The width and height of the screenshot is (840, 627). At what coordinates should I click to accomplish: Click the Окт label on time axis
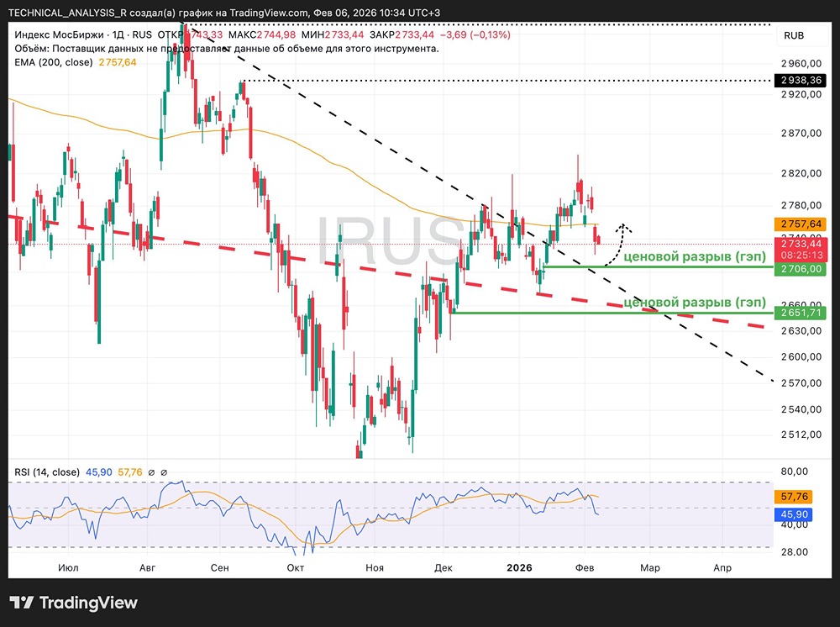[x=295, y=567]
